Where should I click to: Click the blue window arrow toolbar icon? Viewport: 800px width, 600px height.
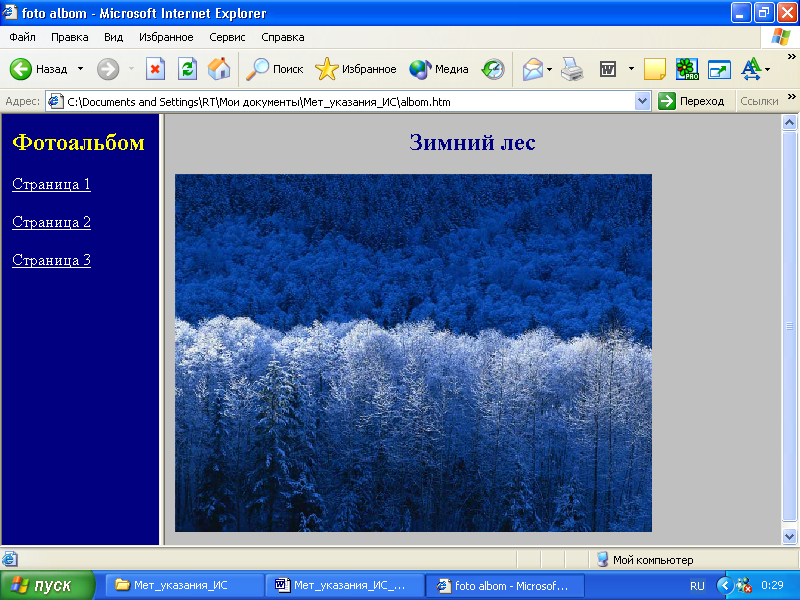point(719,69)
